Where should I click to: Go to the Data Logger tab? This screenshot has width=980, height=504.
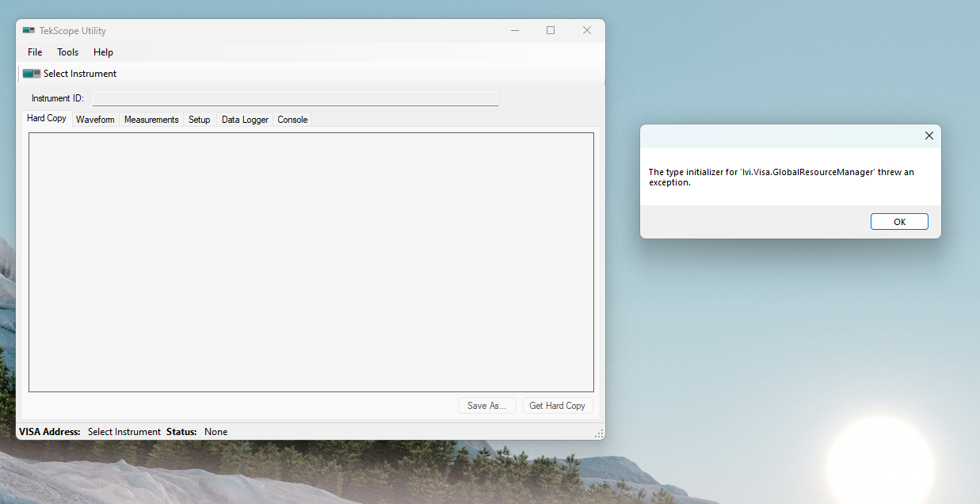(x=245, y=120)
